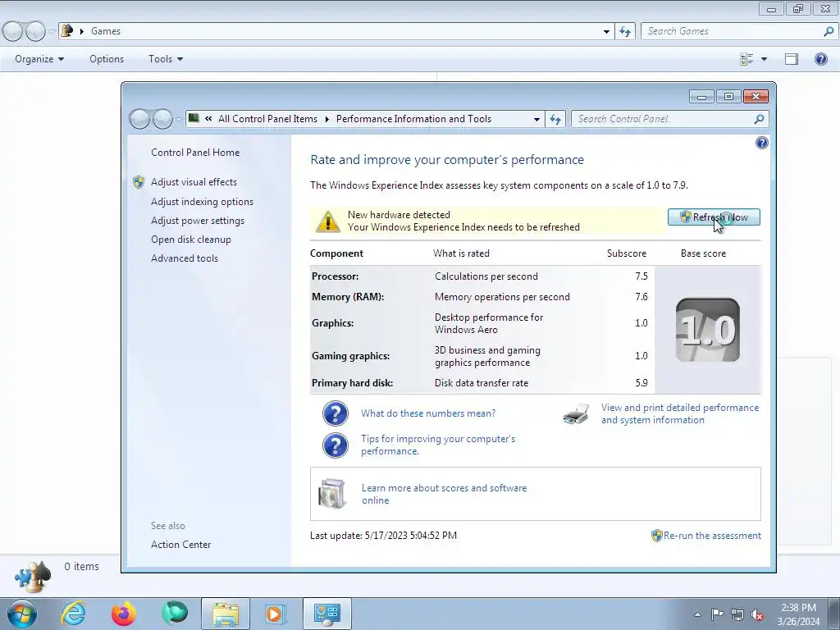Show hidden tray icons
Viewport: 840px width, 630px height.
click(x=697, y=614)
